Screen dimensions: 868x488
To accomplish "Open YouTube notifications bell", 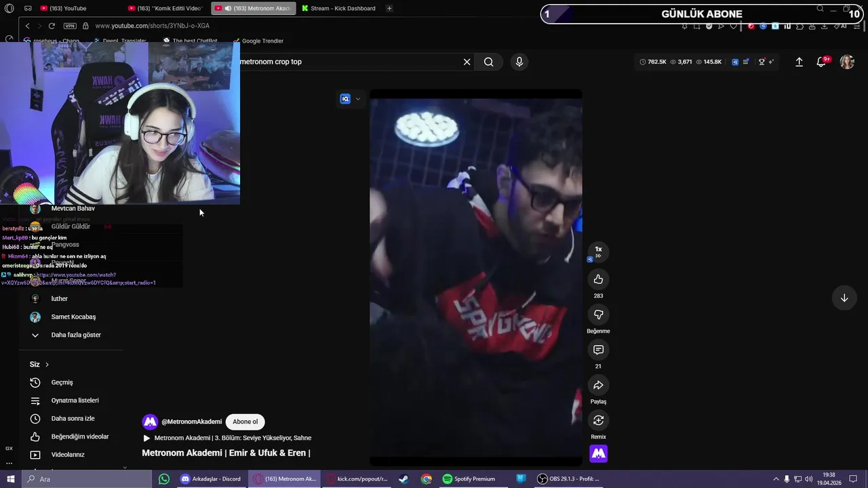I will 821,62.
